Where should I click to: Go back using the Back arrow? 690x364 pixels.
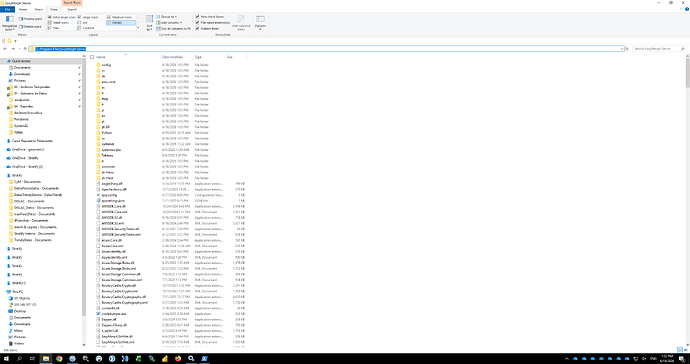(5, 49)
